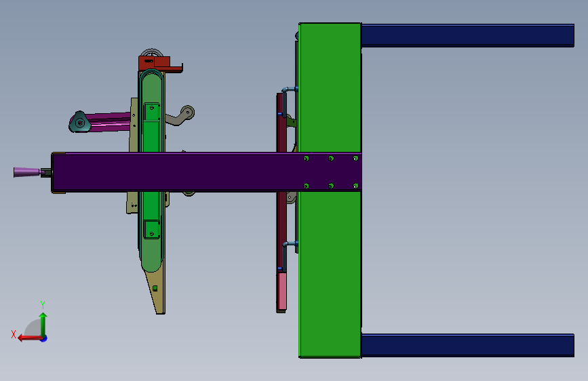Viewport: 588px width, 381px height.
Task: Select the long purple horizontal beam
Action: pos(206,172)
